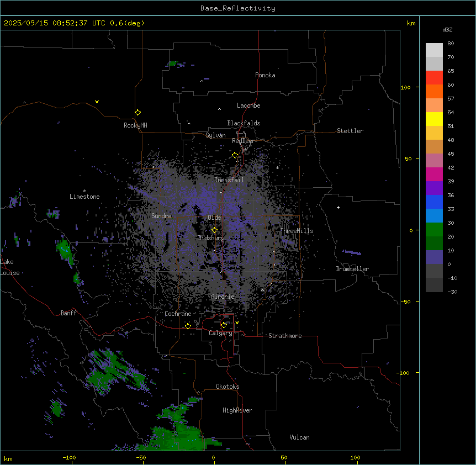Click the -100 tick on the horizontal axis
The width and height of the screenshot is (476, 465).
pyautogui.click(x=69, y=457)
